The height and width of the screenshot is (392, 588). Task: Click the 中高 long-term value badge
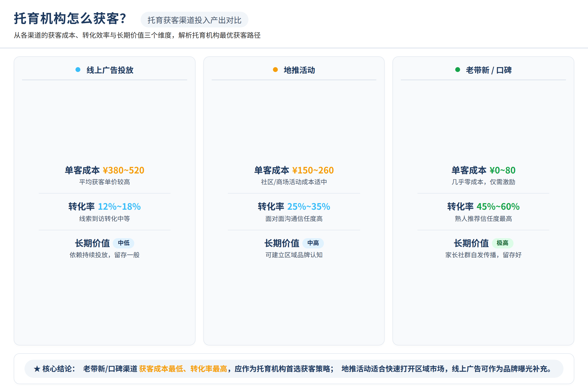[313, 243]
